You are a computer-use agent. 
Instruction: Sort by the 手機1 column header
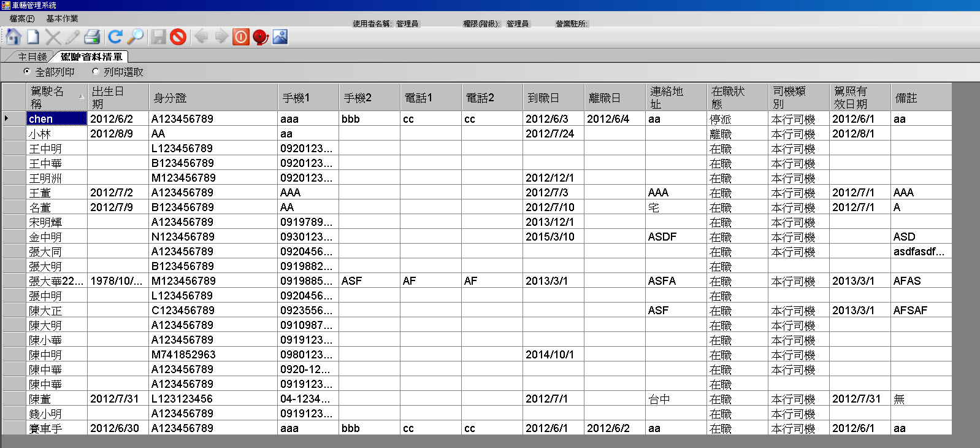pyautogui.click(x=308, y=97)
